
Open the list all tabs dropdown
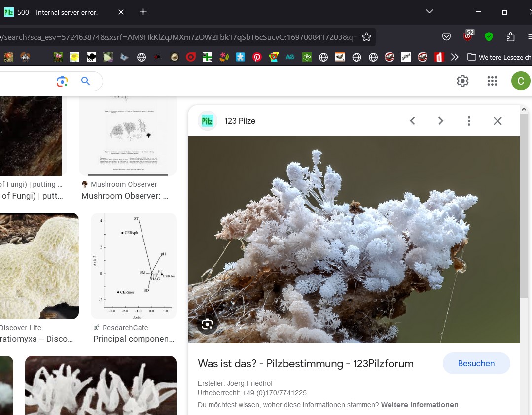click(429, 12)
